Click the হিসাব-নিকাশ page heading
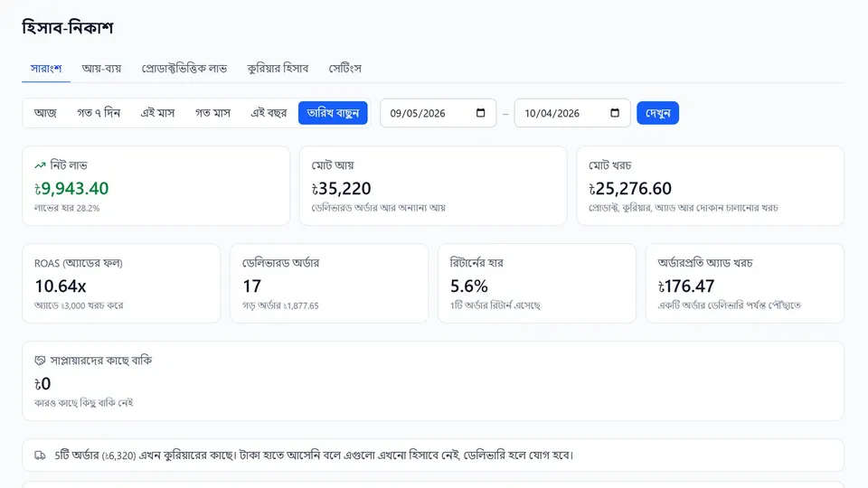The image size is (868, 488). [68, 27]
